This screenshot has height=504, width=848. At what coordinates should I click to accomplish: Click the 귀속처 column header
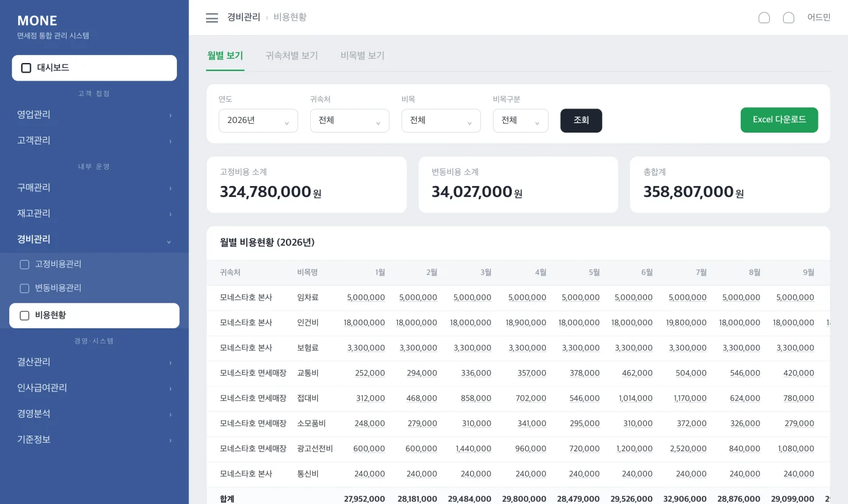(x=230, y=273)
